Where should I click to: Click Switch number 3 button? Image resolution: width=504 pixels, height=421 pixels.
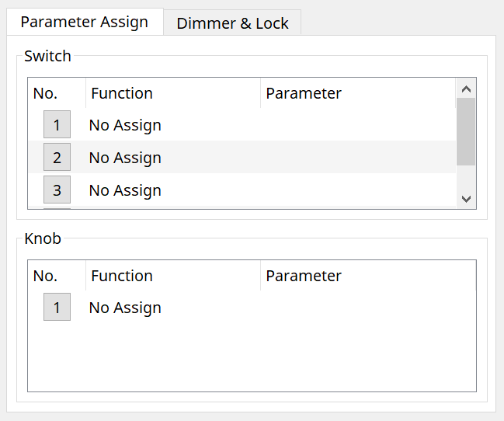(x=57, y=190)
